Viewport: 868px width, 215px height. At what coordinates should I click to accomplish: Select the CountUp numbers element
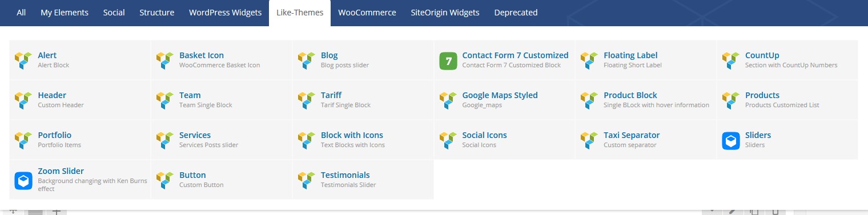(787, 60)
